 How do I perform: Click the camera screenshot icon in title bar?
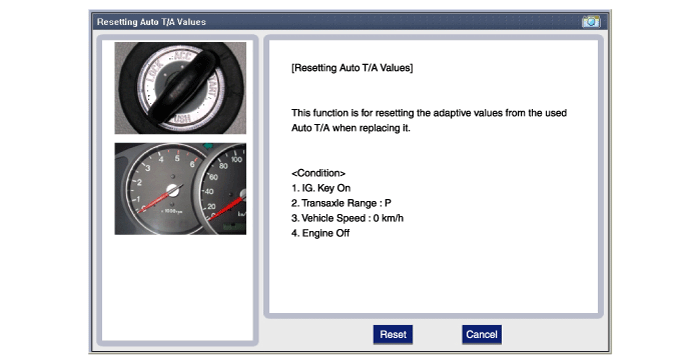point(591,21)
